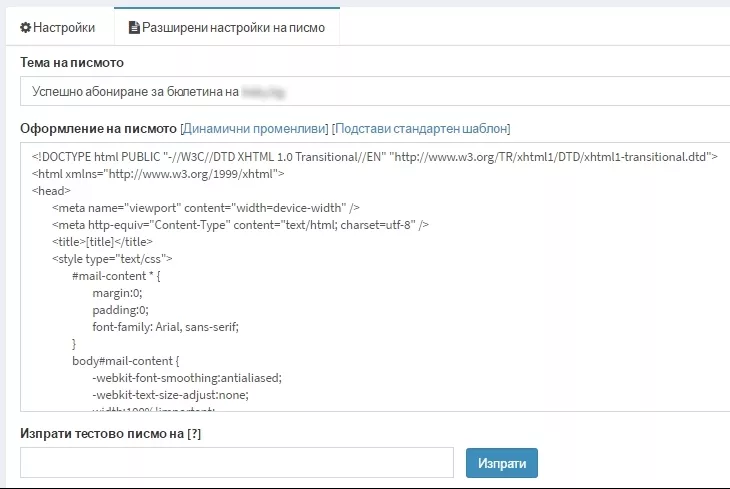Viewport: 730px width, 489px height.
Task: Focus the test email address field
Action: [237, 462]
